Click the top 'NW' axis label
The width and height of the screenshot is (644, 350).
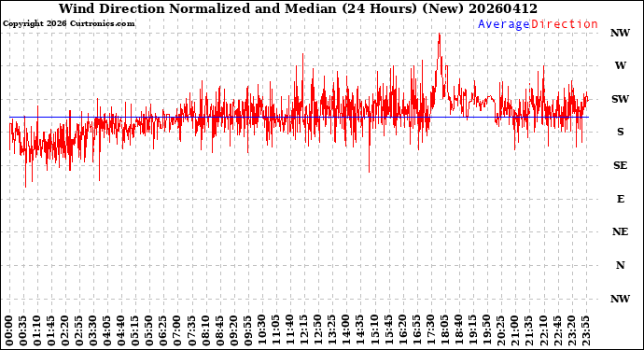click(x=620, y=33)
